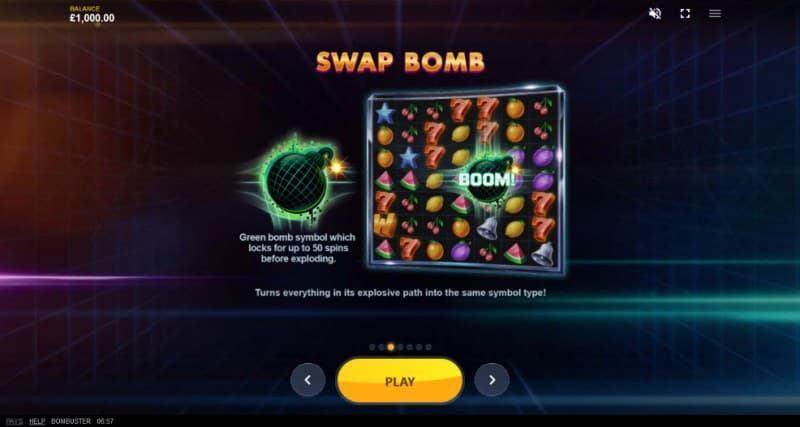Image resolution: width=800 pixels, height=427 pixels.
Task: Toggle the muted sound icon
Action: [655, 14]
